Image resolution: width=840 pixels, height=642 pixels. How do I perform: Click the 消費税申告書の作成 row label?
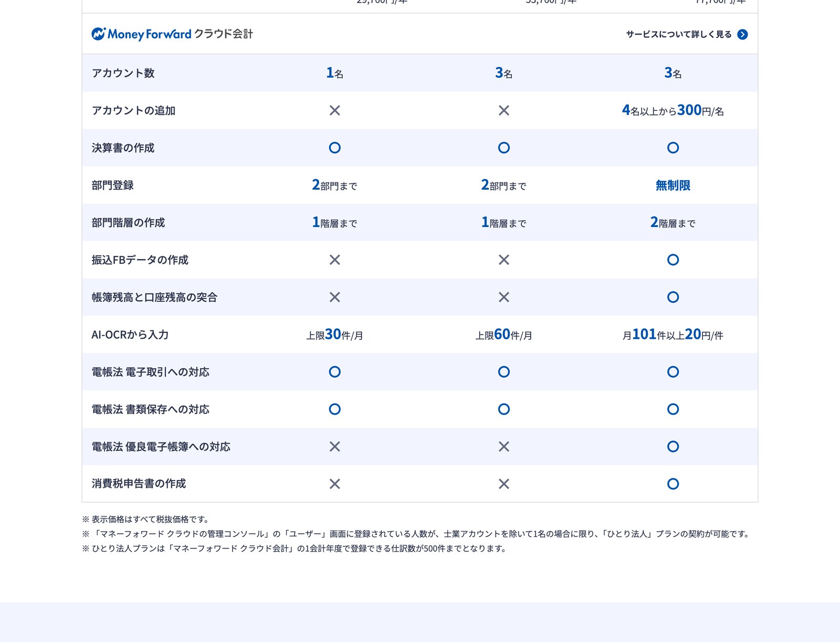coord(139,484)
